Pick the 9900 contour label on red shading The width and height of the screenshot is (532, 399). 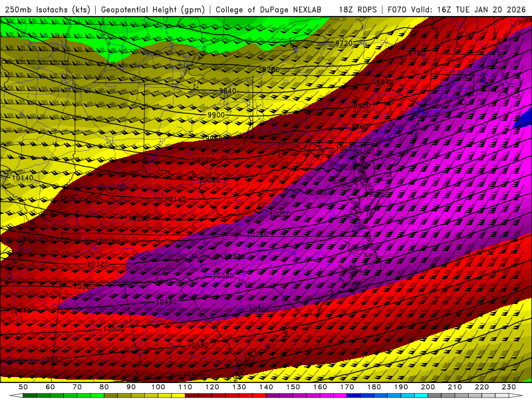click(x=362, y=106)
